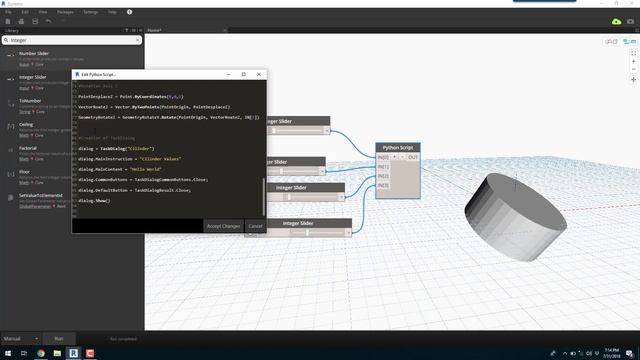Viewport: 640px width, 360px height.
Task: Open Chrome from the taskbar
Action: (x=41, y=353)
